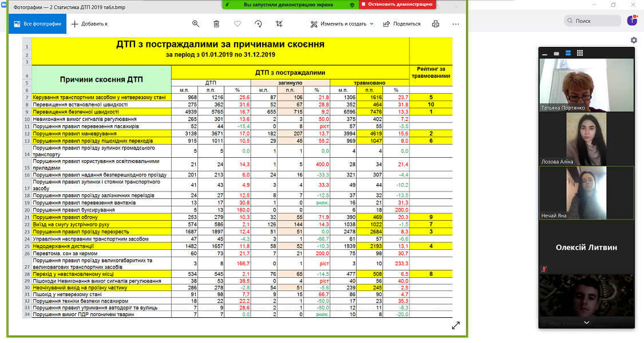Screen dimensions: 644x343
Task: Rotate the image with the rotate icon
Action: 258,24
